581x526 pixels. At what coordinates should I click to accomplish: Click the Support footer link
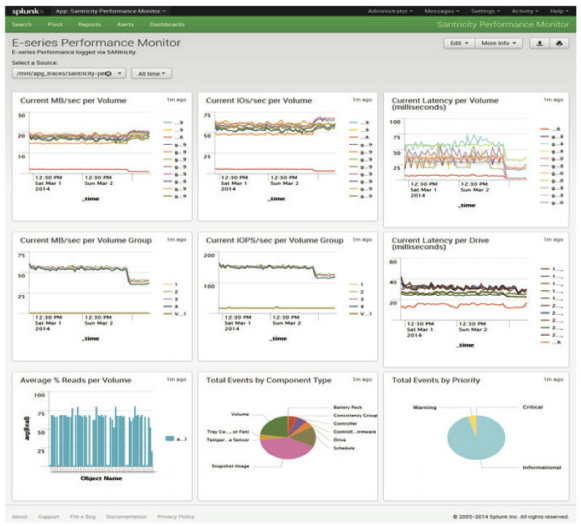pyautogui.click(x=49, y=517)
